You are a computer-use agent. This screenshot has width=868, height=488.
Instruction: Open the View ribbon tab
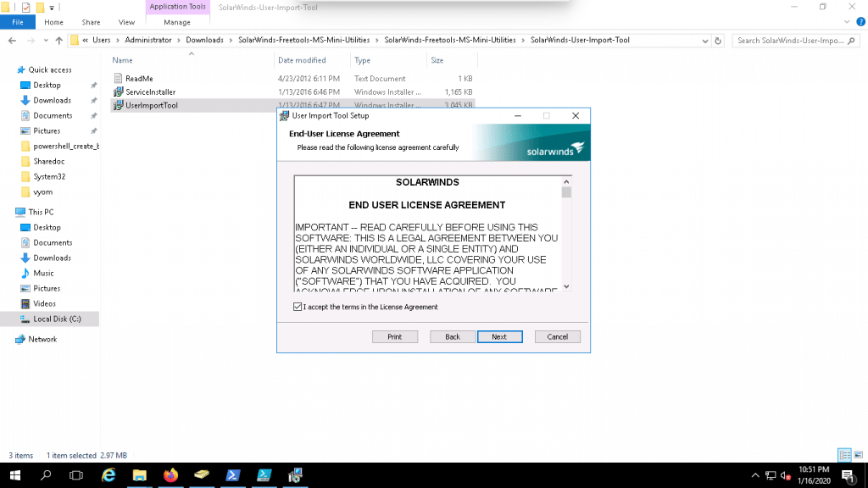[x=127, y=22]
